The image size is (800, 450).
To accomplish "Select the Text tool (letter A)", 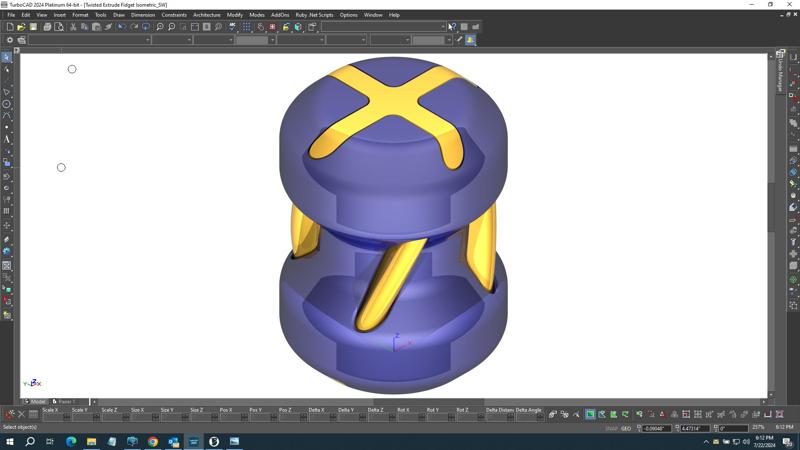I will (x=7, y=140).
